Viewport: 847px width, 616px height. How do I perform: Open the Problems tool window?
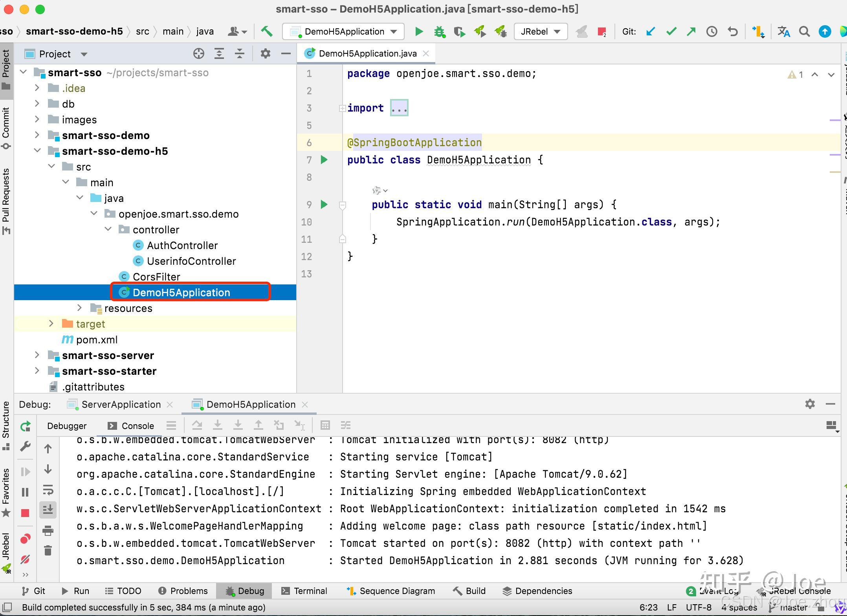[x=183, y=591]
